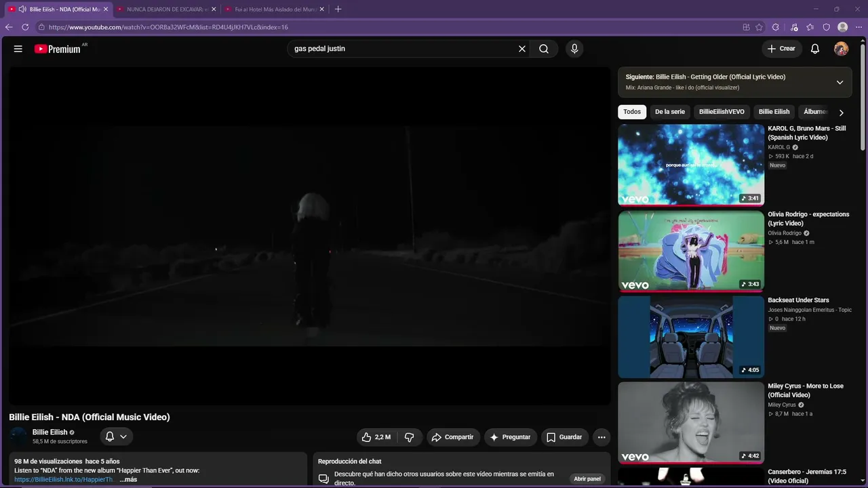Open the Backseat Under Stars thumbnail
Image resolution: width=868 pixels, height=488 pixels.
pos(691,337)
